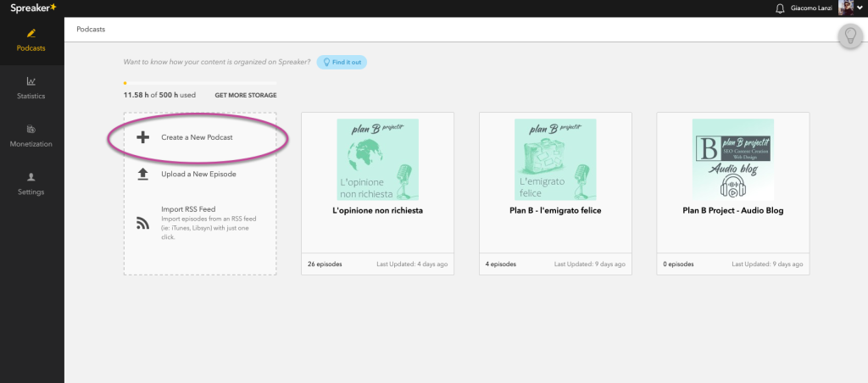Click the Monetization coins icon
The image size is (868, 383).
pyautogui.click(x=31, y=130)
